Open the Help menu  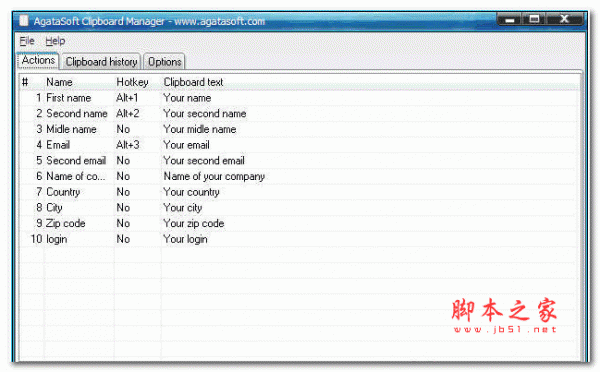(x=55, y=41)
